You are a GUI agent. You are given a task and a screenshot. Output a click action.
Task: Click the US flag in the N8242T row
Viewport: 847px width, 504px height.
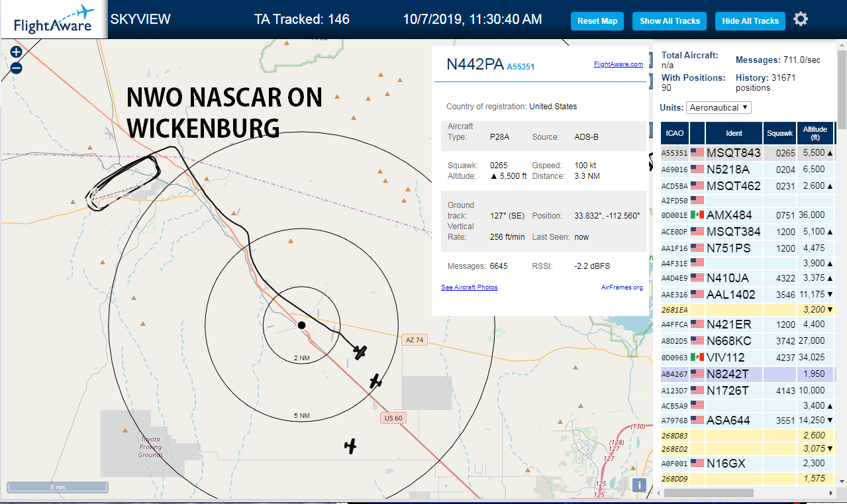(x=697, y=374)
